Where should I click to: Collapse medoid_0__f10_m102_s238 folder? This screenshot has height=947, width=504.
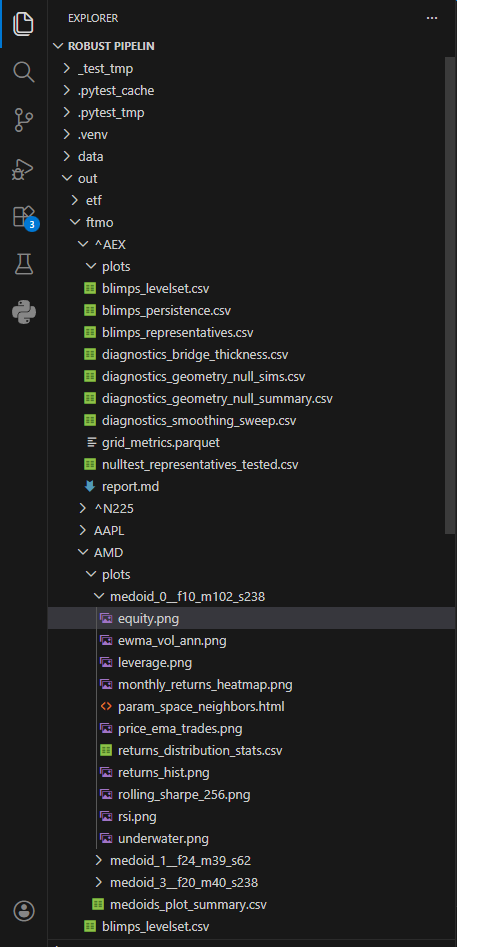[x=99, y=597]
